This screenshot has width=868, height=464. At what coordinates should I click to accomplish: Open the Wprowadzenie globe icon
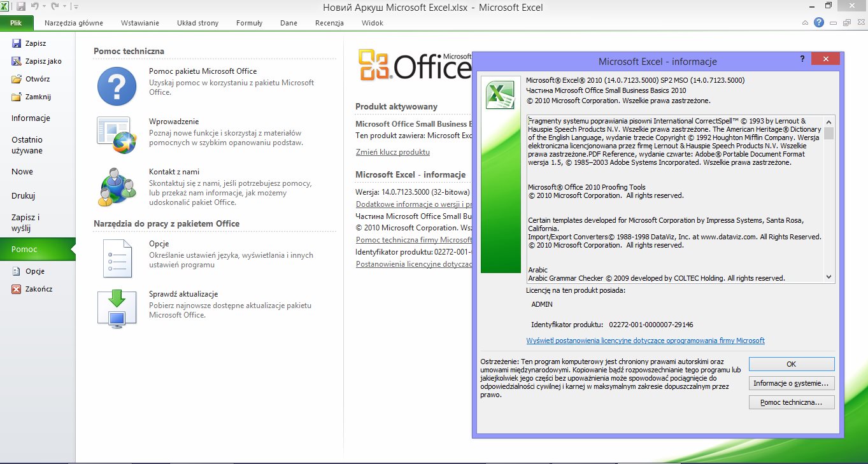pyautogui.click(x=117, y=135)
